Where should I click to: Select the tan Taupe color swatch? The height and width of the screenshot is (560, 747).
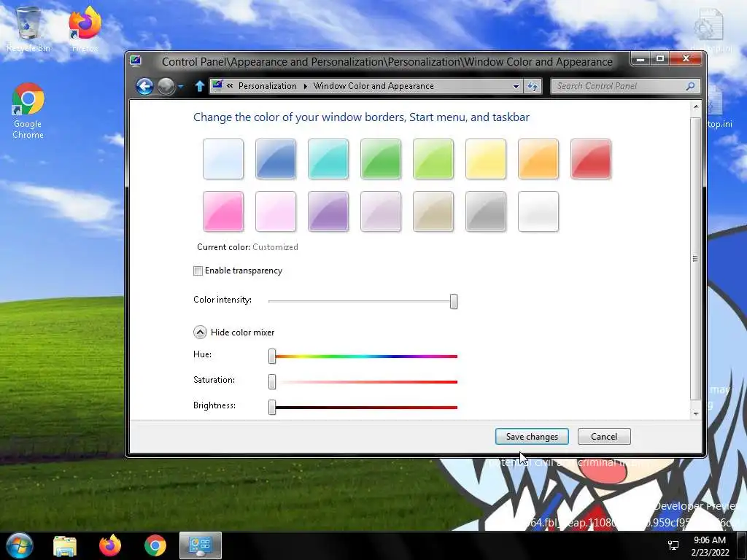point(433,211)
